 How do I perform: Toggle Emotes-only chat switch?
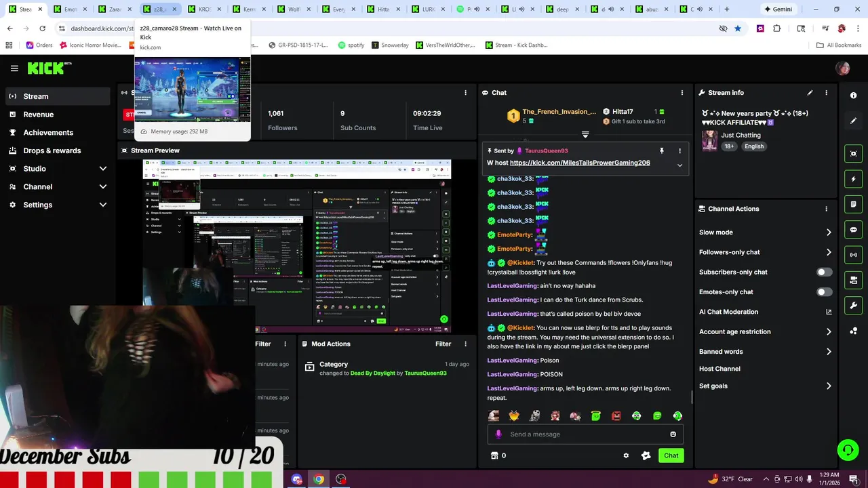pyautogui.click(x=824, y=292)
